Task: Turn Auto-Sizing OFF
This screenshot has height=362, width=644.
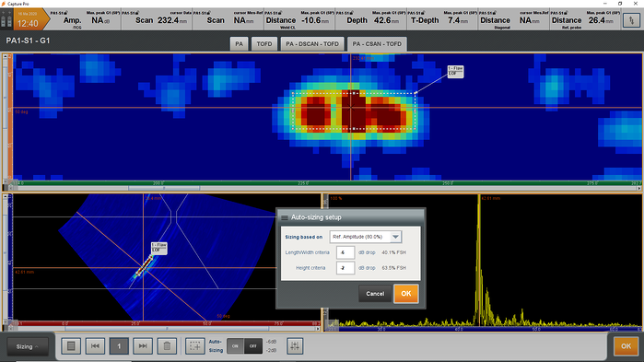Action: coord(253,346)
